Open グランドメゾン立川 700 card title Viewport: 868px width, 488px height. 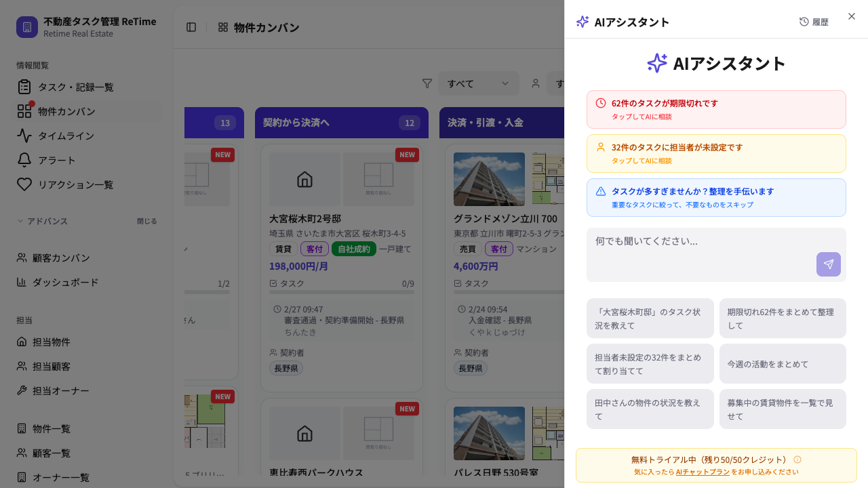505,218
